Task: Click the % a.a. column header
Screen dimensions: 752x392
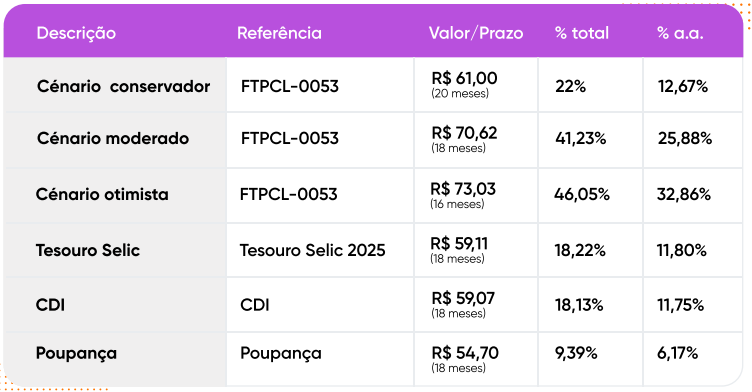Action: [x=680, y=33]
